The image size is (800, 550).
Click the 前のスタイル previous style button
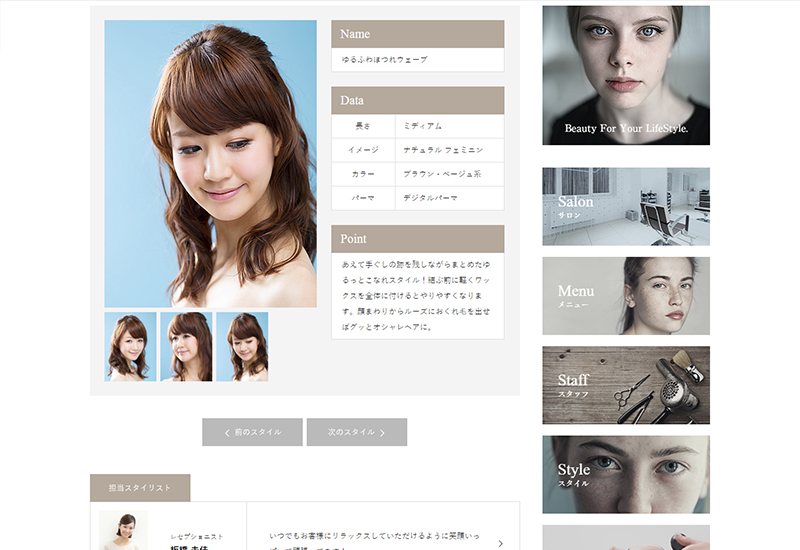[x=252, y=432]
